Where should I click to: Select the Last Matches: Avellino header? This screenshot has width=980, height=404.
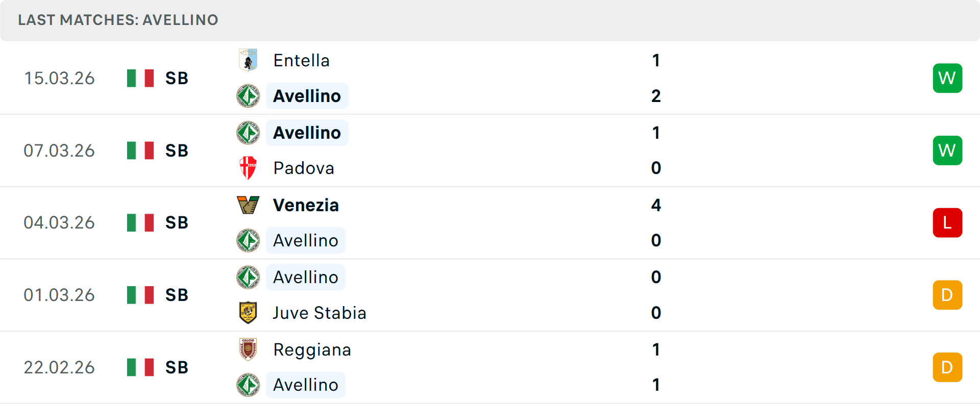(x=118, y=20)
